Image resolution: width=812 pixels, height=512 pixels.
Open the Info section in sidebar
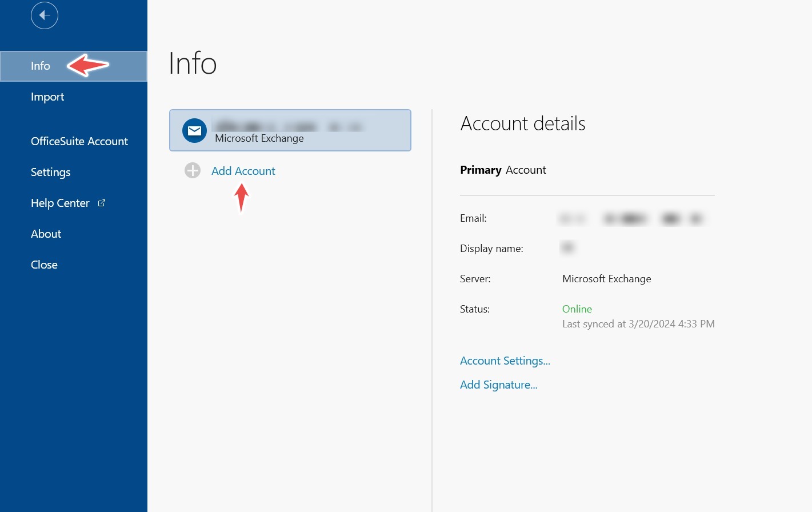pyautogui.click(x=41, y=66)
